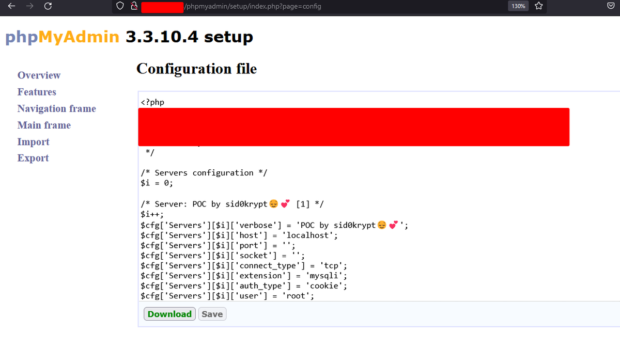The height and width of the screenshot is (364, 620).
Task: Reset the 130% zoom level indicator
Action: coord(518,6)
